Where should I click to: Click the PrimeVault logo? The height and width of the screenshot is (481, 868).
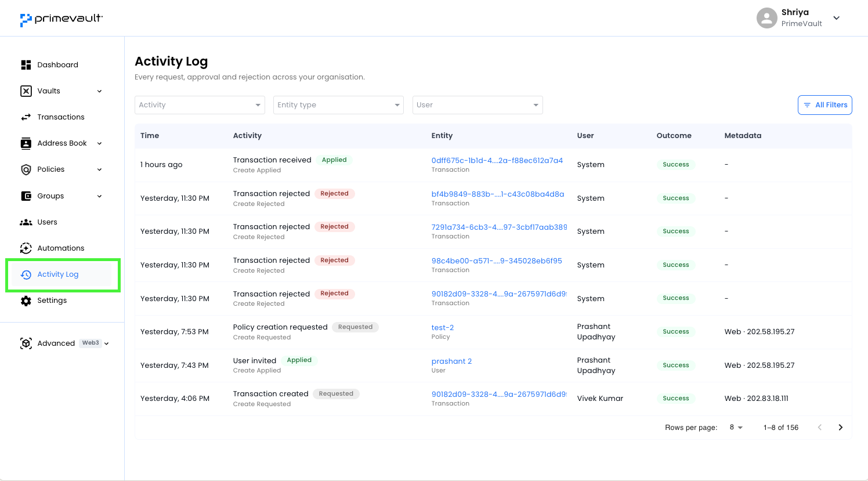[62, 20]
